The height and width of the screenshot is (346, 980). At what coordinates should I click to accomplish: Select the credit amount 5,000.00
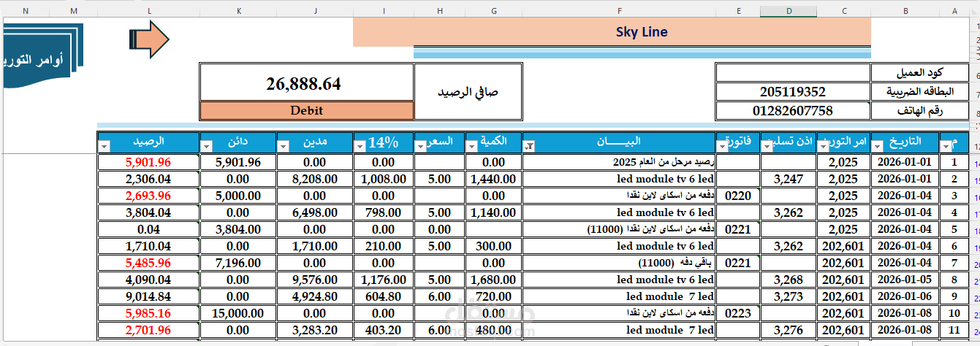click(238, 196)
